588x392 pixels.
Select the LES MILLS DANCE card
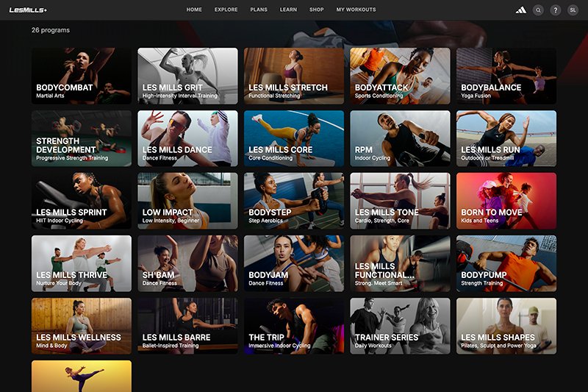coord(187,138)
